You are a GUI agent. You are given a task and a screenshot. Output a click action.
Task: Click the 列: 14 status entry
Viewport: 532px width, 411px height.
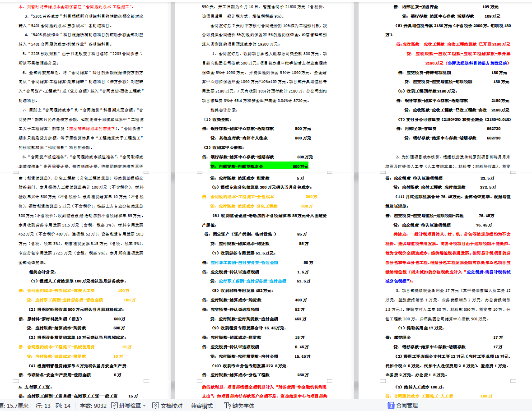pos(63,406)
